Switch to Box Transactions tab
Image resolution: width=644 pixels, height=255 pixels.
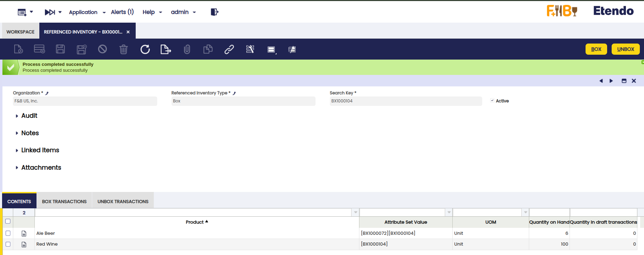pyautogui.click(x=64, y=201)
